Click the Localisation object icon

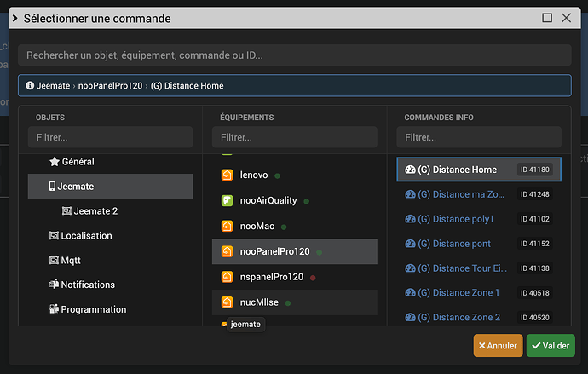[54, 236]
